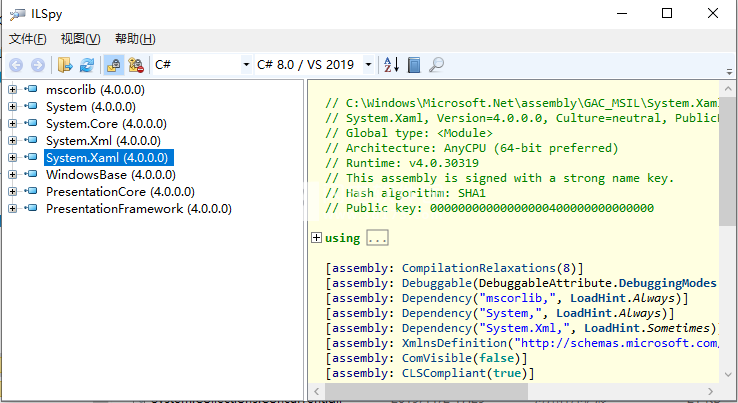Expand the PresentationCore assembly node
The width and height of the screenshot is (738, 403).
point(12,191)
